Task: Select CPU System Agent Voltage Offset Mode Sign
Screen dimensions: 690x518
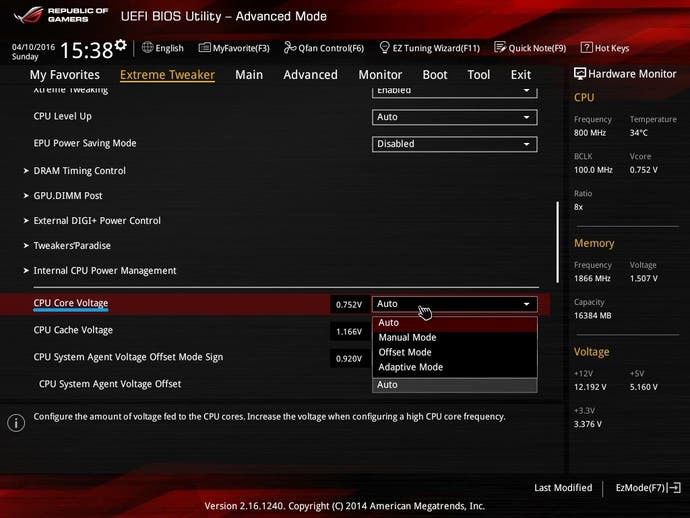Action: point(128,357)
